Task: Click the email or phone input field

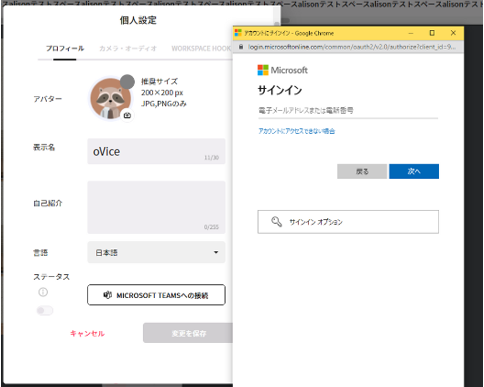Action: tap(348, 110)
